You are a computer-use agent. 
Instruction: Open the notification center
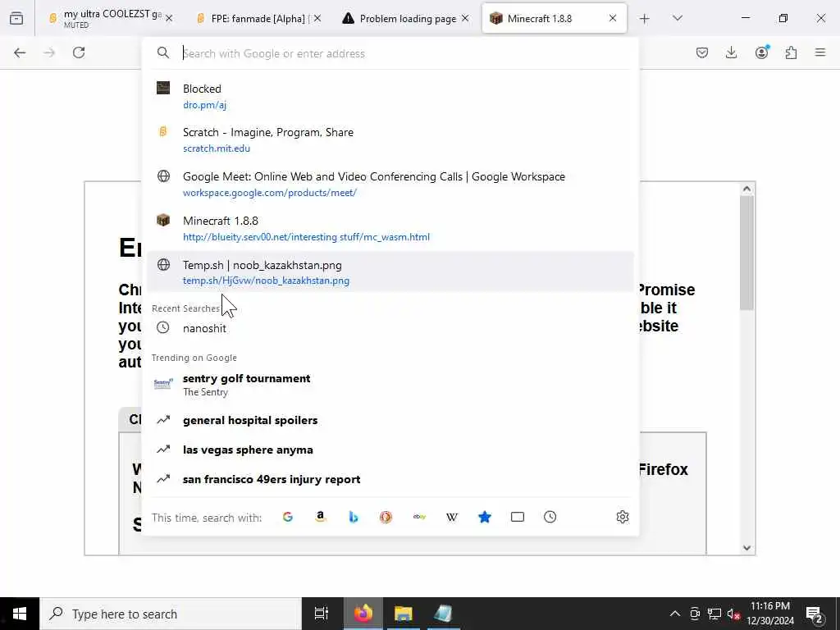815,614
